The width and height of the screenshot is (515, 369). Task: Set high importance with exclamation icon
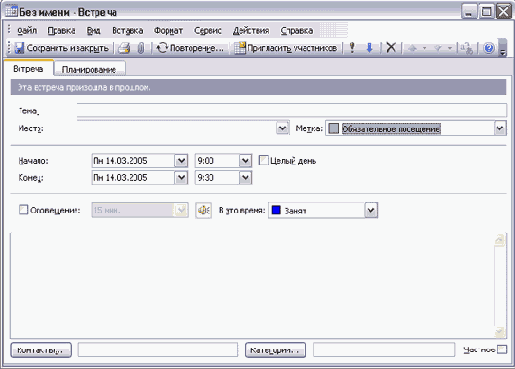[x=352, y=48]
